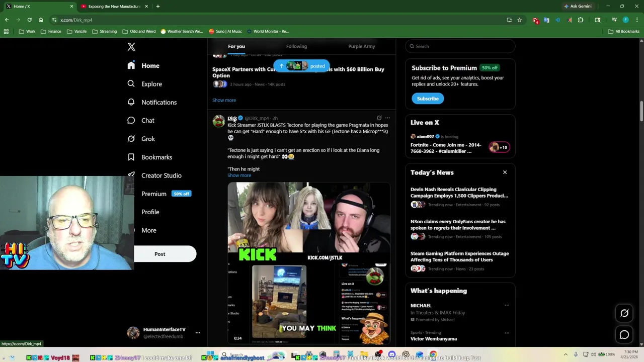This screenshot has height=362, width=644.
Task: Open options for MICHAEL promoted trend
Action: 507,305
